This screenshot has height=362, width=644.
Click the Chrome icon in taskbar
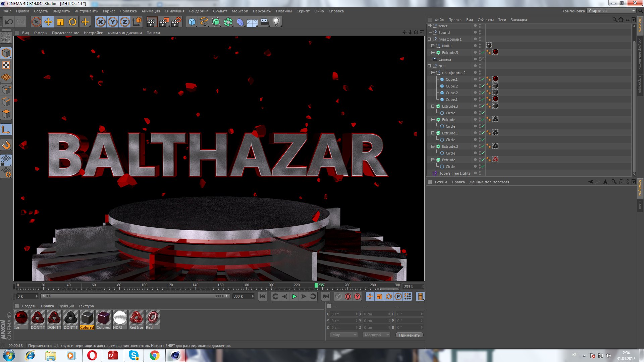point(154,355)
